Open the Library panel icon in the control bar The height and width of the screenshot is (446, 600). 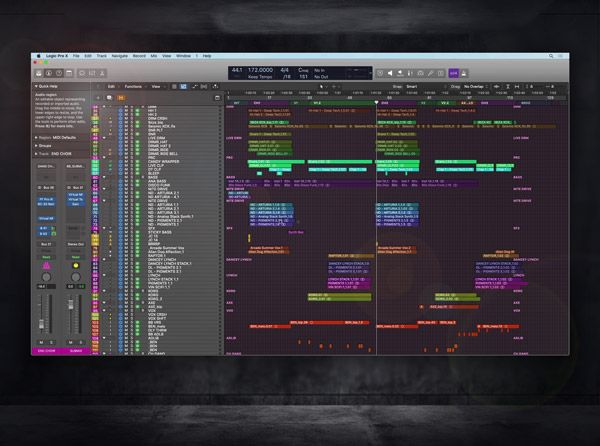click(x=39, y=73)
